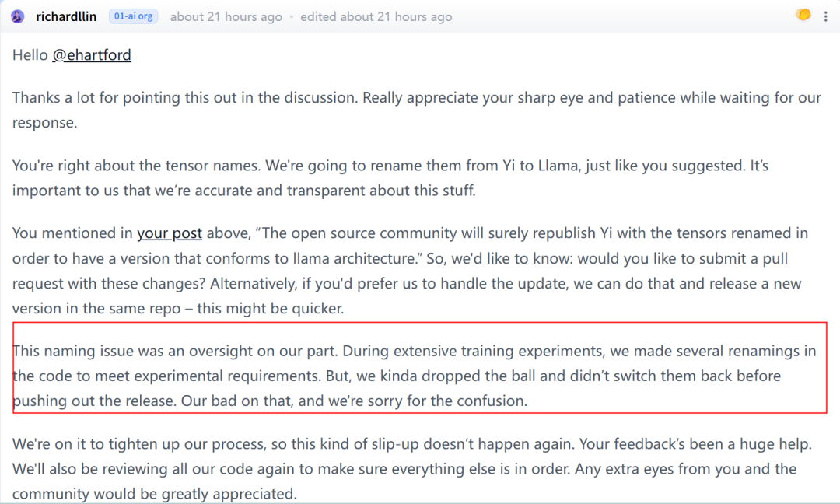The width and height of the screenshot is (840, 504).
Task: Open the @ehartford mention link
Action: click(92, 55)
